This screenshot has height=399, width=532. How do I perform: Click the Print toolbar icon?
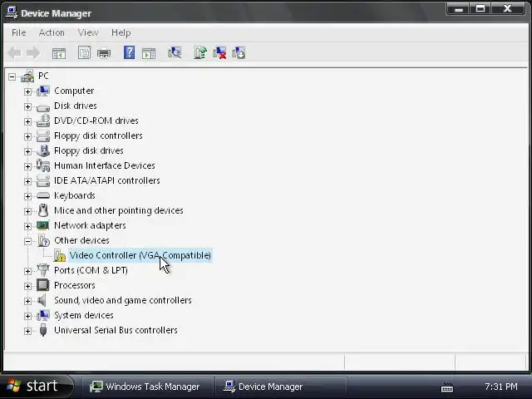pos(104,53)
